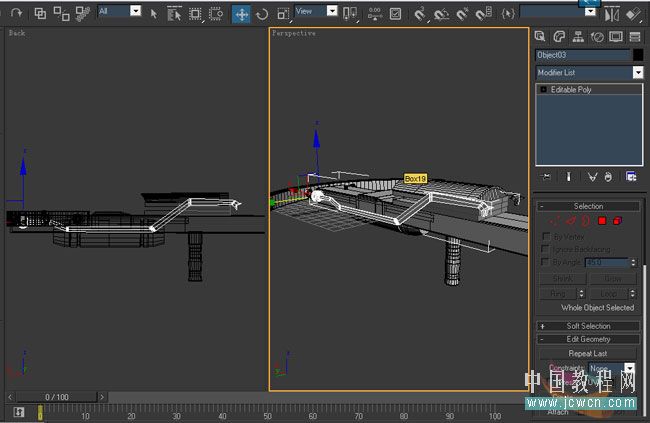Viewport: 650px width, 423px height.
Task: Click the Object03 name field
Action: coord(583,55)
